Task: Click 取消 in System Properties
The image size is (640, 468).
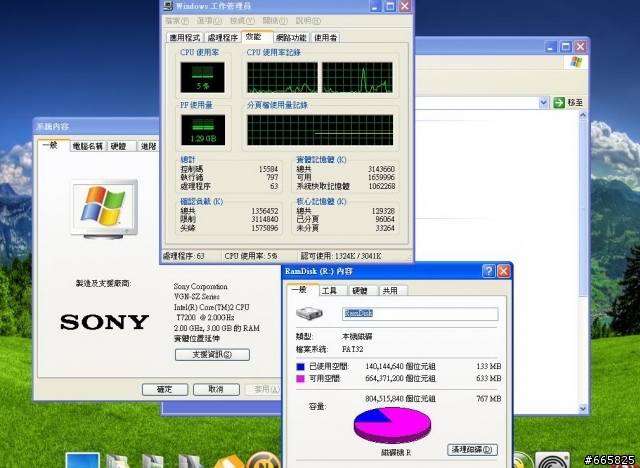Action: 216,389
